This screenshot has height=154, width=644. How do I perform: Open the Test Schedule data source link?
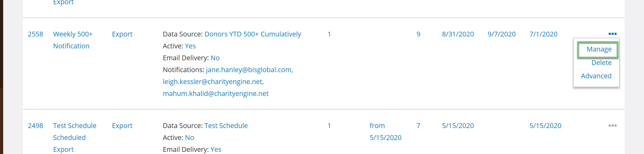(x=226, y=126)
